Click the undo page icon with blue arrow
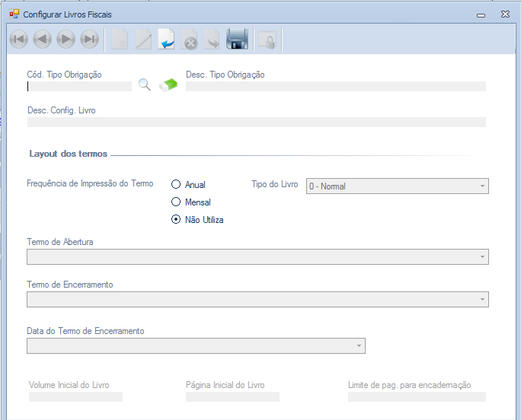 pos(166,40)
